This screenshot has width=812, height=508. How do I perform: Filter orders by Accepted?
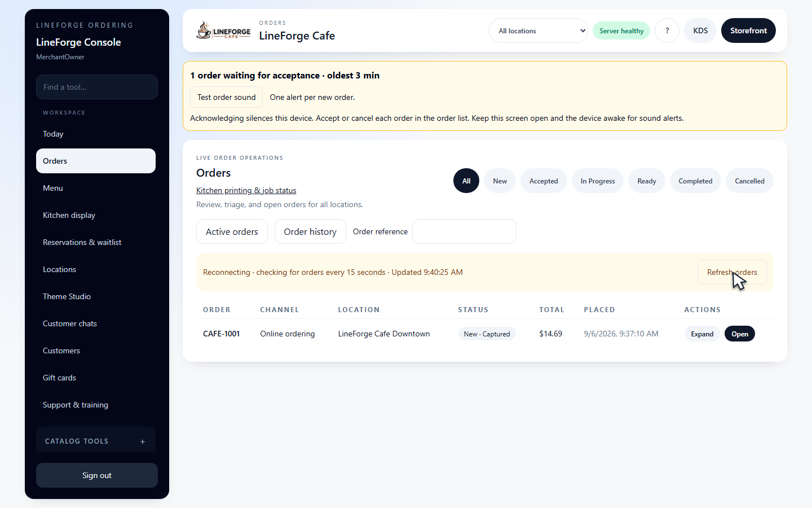point(544,181)
